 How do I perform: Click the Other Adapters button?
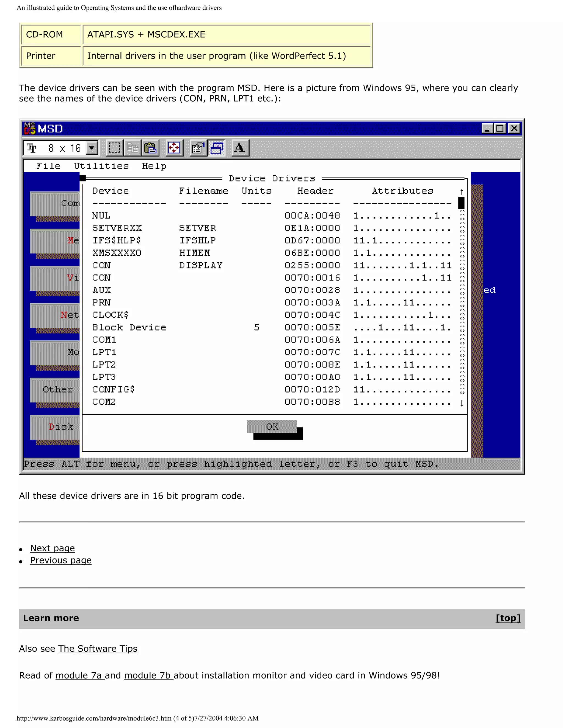pyautogui.click(x=55, y=390)
